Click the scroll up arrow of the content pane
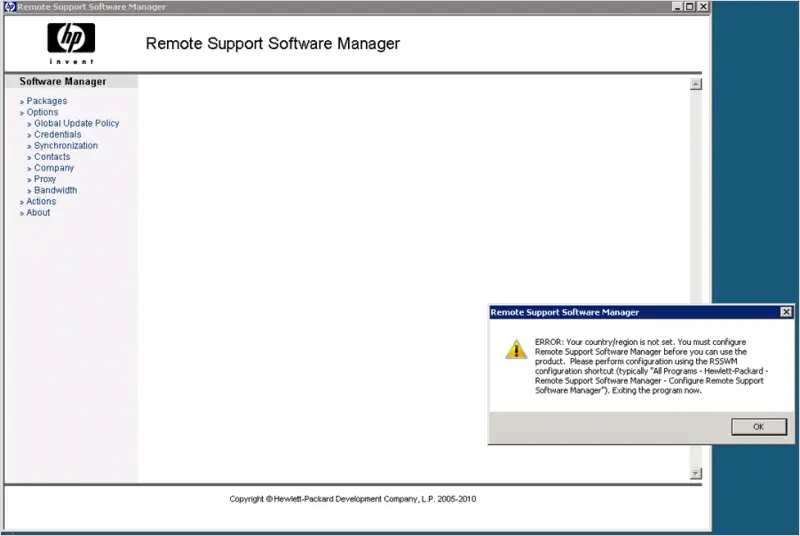This screenshot has height=536, width=800. point(696,84)
